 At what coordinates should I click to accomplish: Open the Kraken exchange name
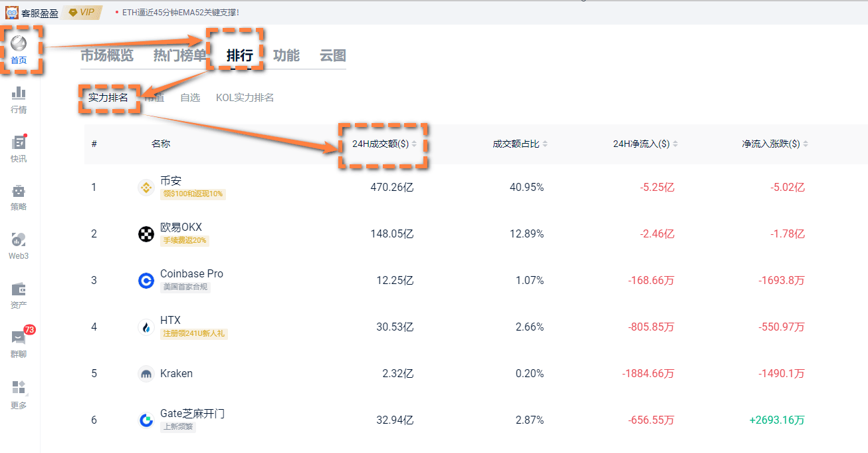pos(176,374)
